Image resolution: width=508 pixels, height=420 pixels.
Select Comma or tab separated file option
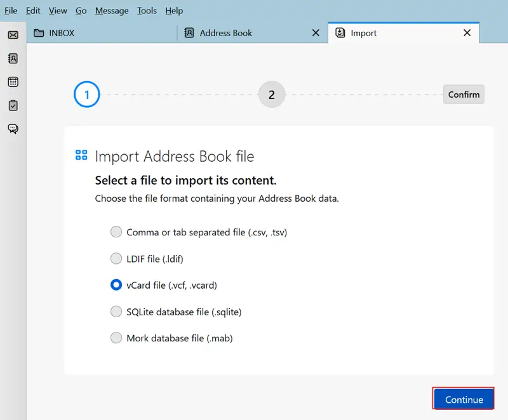pos(116,232)
